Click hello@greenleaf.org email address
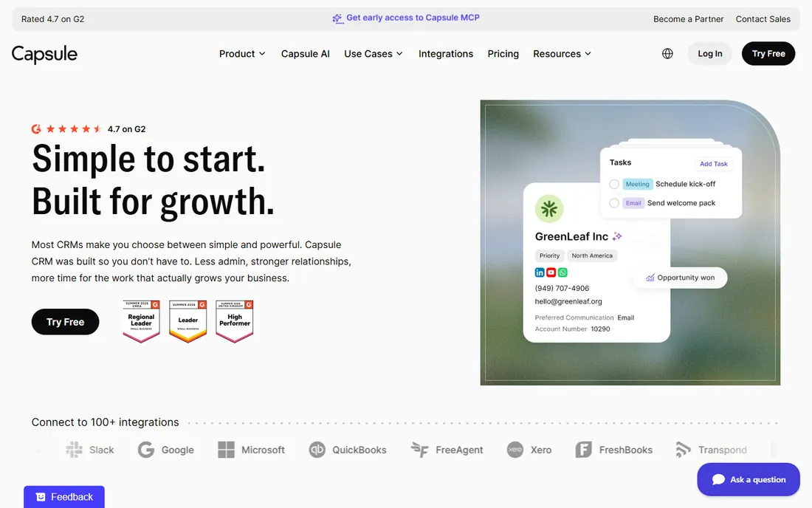The height and width of the screenshot is (508, 812). (568, 301)
